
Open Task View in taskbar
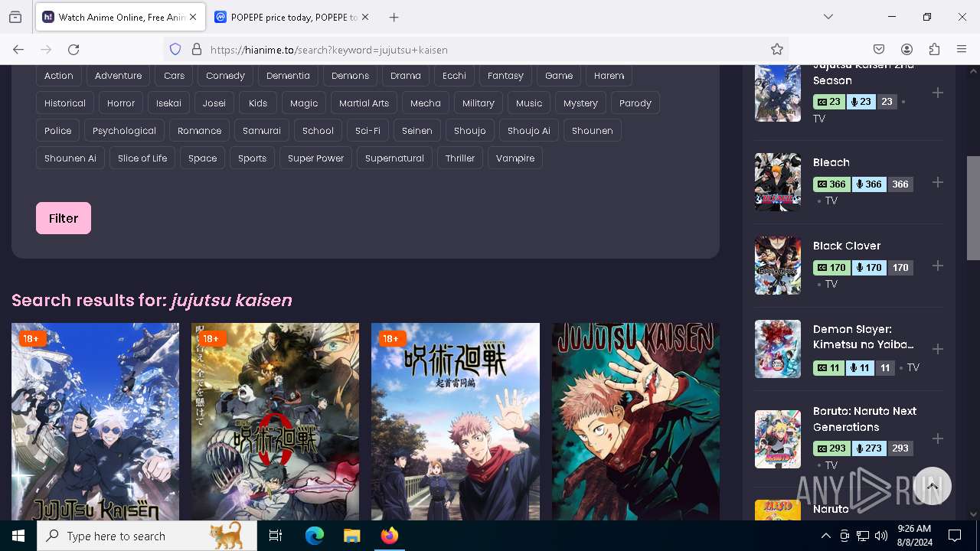[276, 536]
